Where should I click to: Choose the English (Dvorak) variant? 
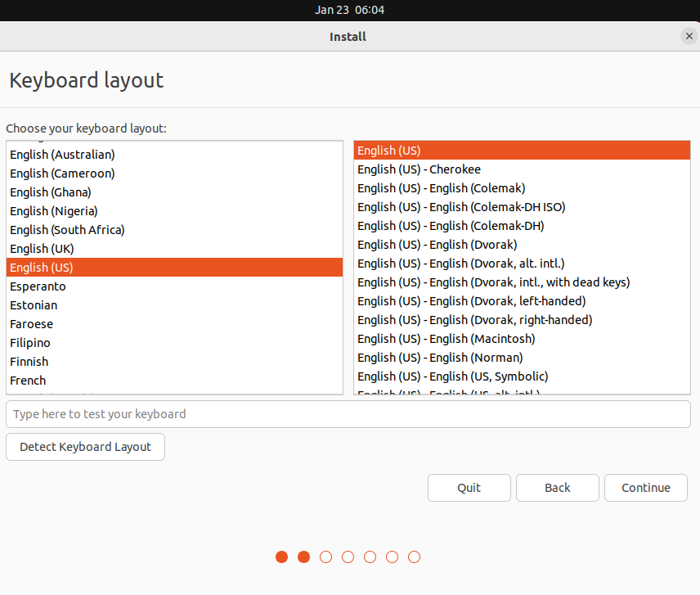(437, 245)
